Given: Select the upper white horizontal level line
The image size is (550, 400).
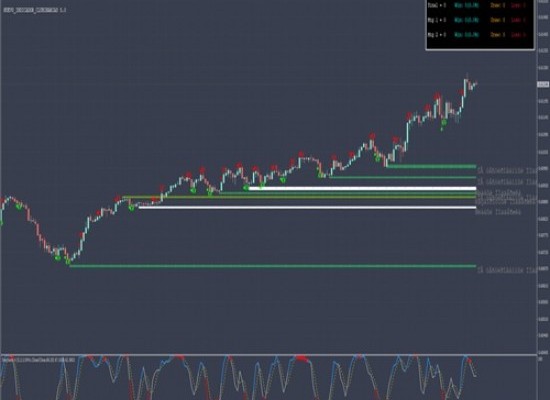Looking at the screenshot, I should tap(362, 188).
